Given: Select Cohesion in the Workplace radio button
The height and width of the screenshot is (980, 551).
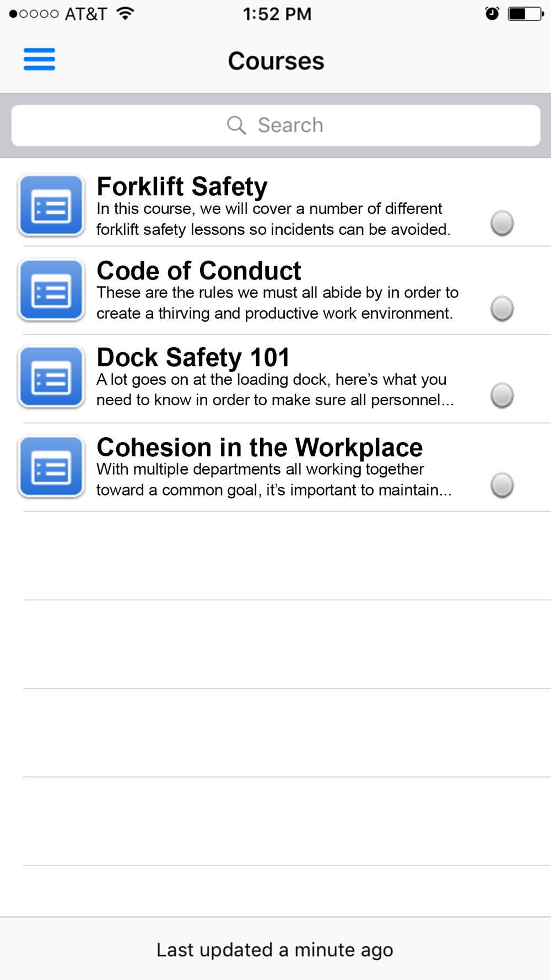Looking at the screenshot, I should click(x=502, y=485).
